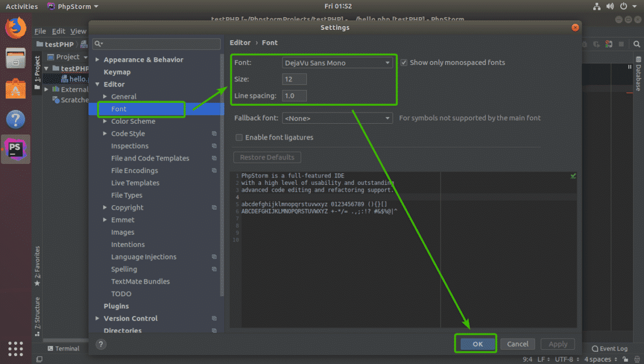Viewport: 644px width, 364px height.
Task: Click the Cancel button
Action: tap(517, 344)
